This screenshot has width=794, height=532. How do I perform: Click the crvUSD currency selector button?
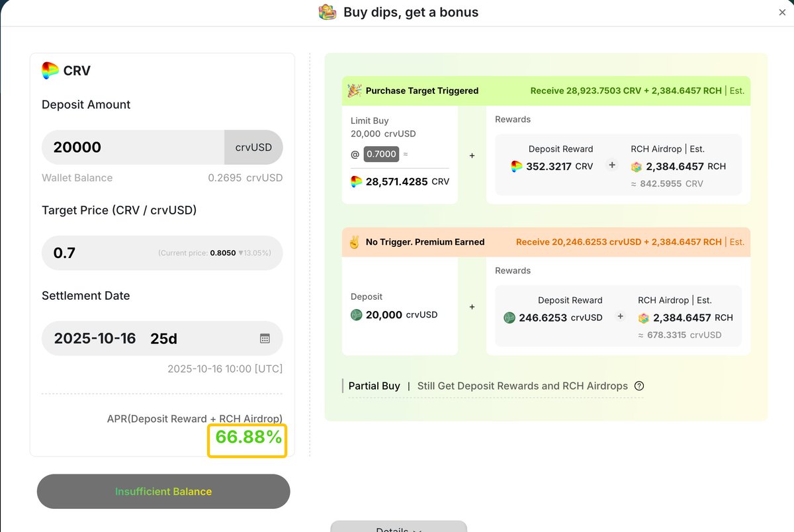253,147
